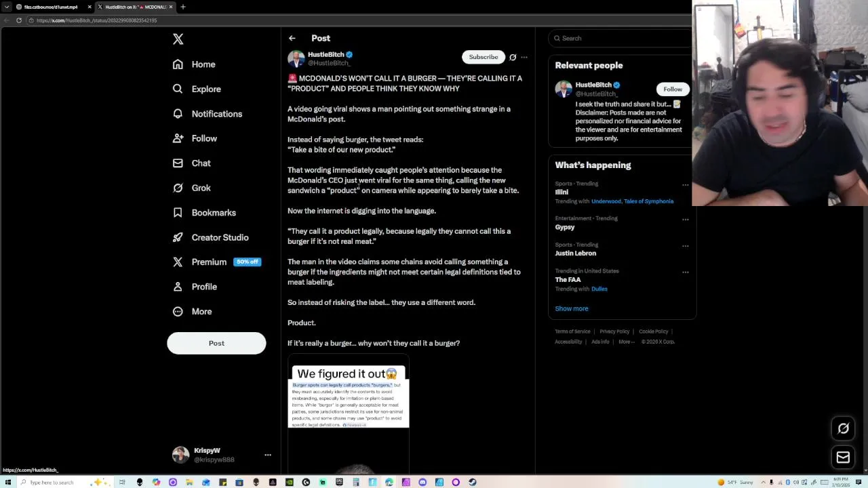Click the browser back arrow
868x488 pixels.
(x=7, y=20)
